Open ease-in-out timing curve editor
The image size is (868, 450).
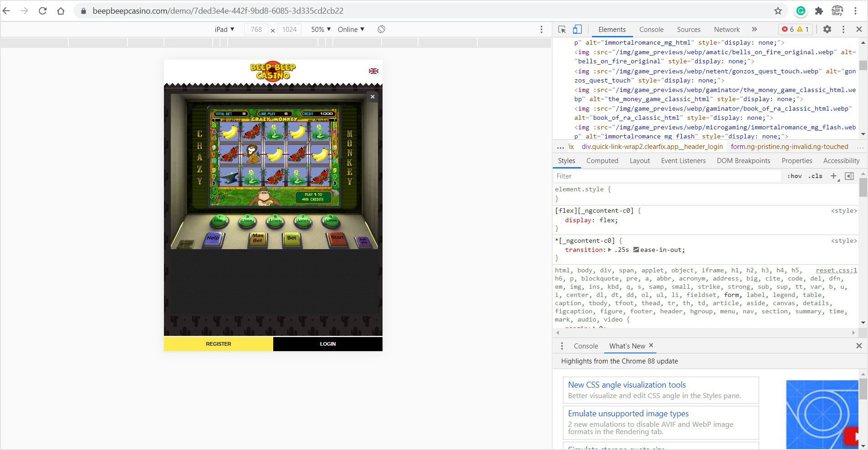[x=636, y=250]
